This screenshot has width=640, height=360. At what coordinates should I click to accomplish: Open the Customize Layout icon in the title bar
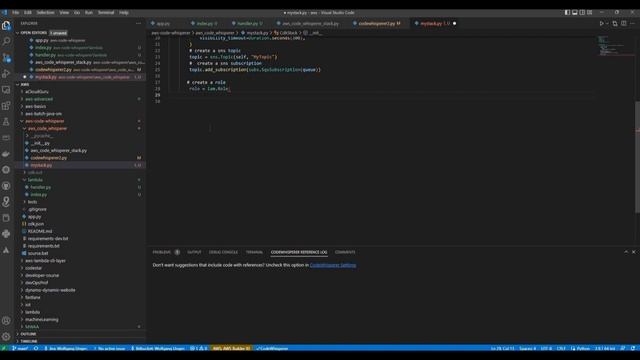[x=589, y=13]
